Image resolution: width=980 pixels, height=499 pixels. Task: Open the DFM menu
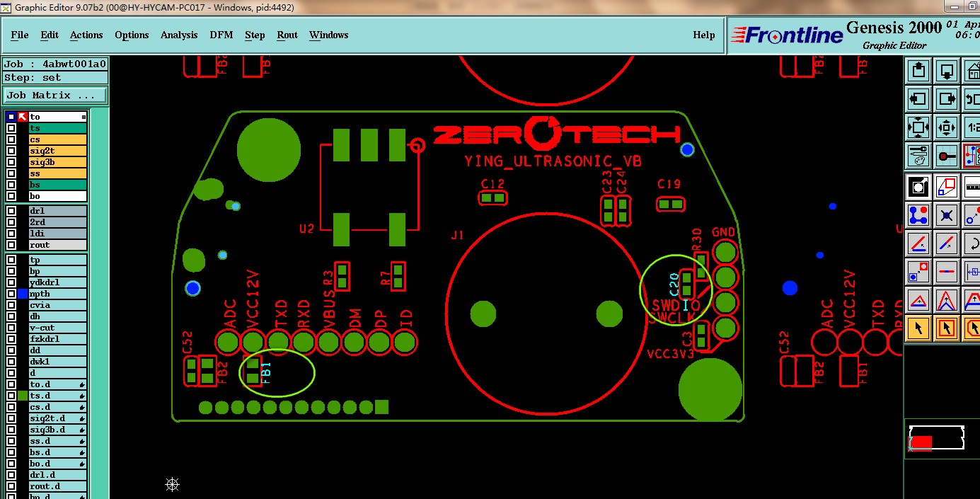[221, 35]
